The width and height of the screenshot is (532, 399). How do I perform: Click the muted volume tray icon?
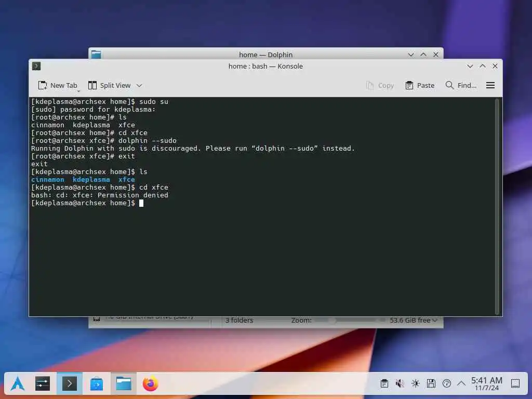point(400,384)
